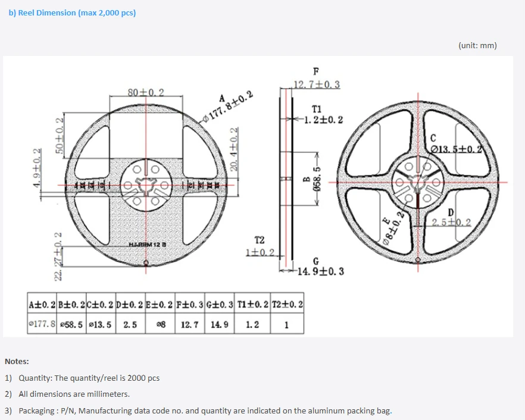525x420 pixels.
Task: Click table header T1±0.2
Action: coord(252,304)
